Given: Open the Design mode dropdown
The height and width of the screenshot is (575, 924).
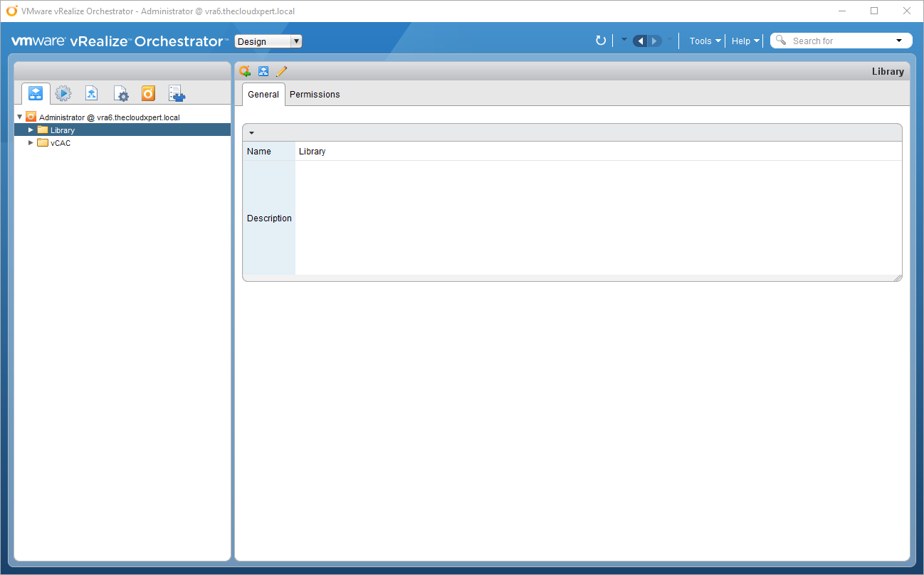Looking at the screenshot, I should [x=268, y=41].
